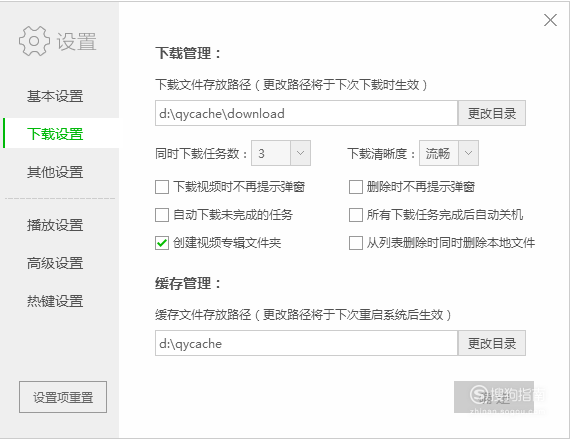This screenshot has height=441, width=570.
Task: Enable 所有下载任务完成后自动关机 checkbox
Action: point(356,215)
